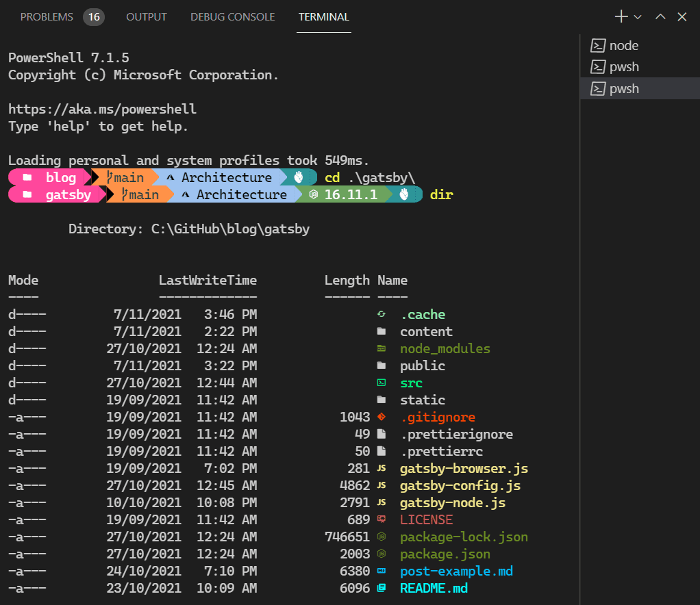
Task: Switch to the Problems tab
Action: pyautogui.click(x=47, y=17)
